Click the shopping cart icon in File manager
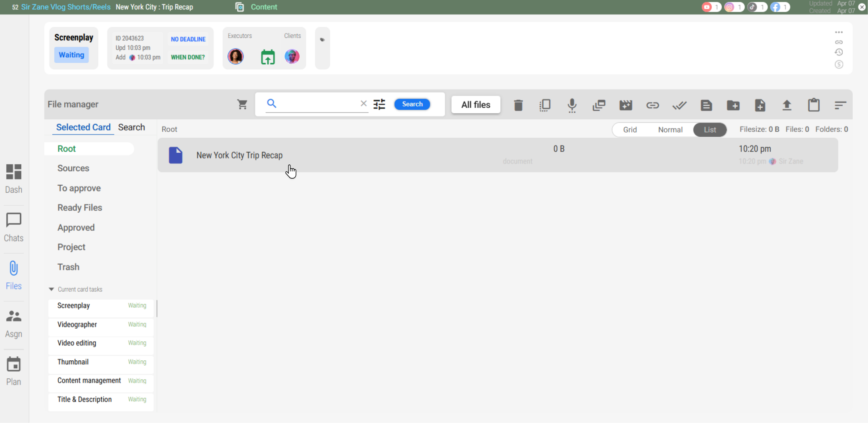868x423 pixels. coord(242,104)
